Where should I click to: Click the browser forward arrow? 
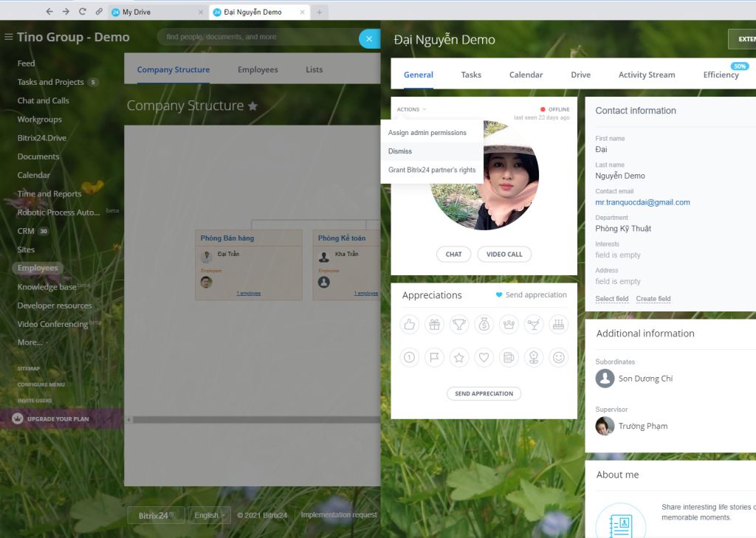[66, 12]
